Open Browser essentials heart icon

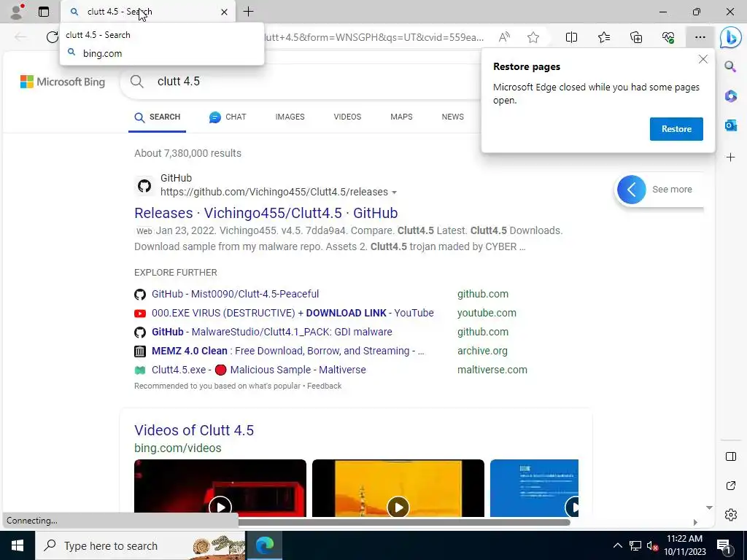pos(668,37)
